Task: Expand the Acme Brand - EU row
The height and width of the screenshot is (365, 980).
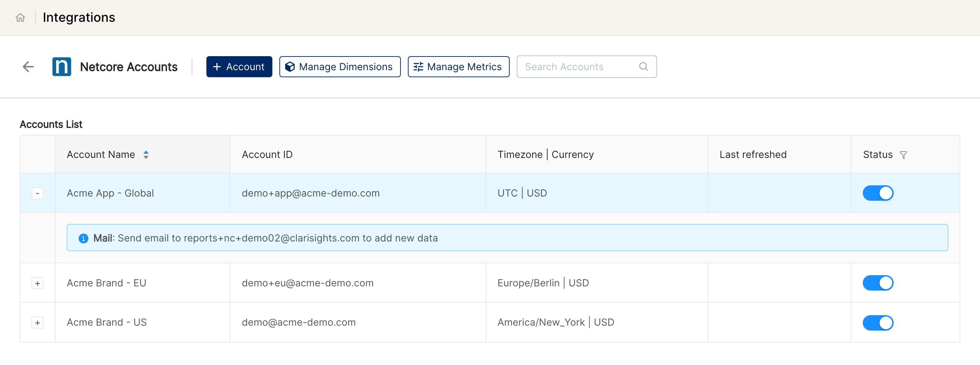Action: (37, 284)
